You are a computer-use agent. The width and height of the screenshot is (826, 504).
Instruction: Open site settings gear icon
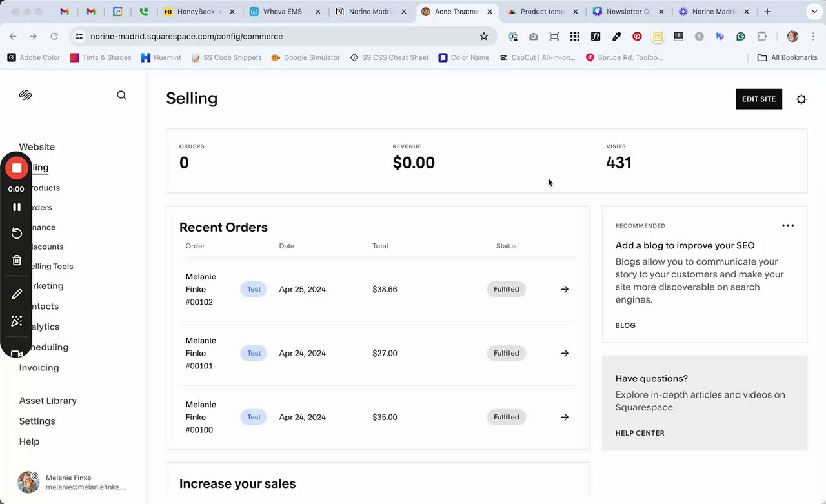801,99
